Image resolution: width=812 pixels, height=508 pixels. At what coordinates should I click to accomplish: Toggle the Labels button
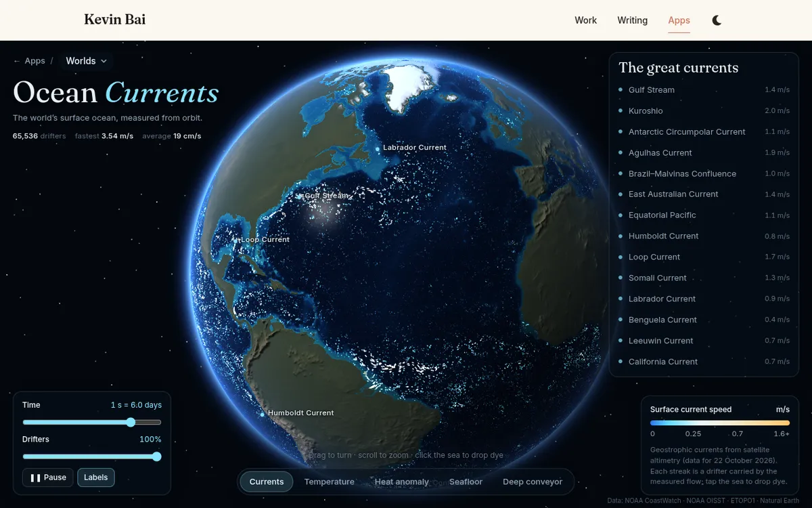96,478
